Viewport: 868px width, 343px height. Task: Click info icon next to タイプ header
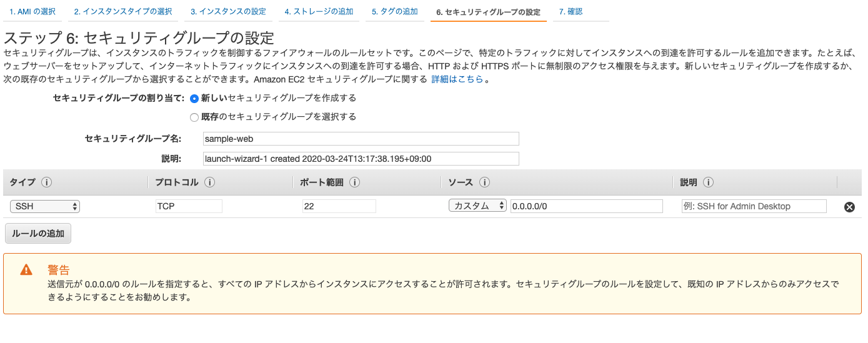click(x=46, y=182)
